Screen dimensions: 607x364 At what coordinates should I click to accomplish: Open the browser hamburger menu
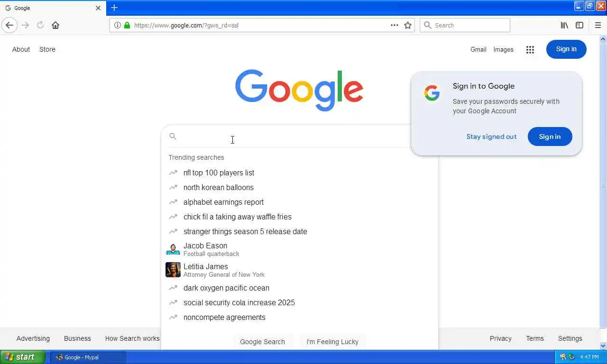pos(598,25)
